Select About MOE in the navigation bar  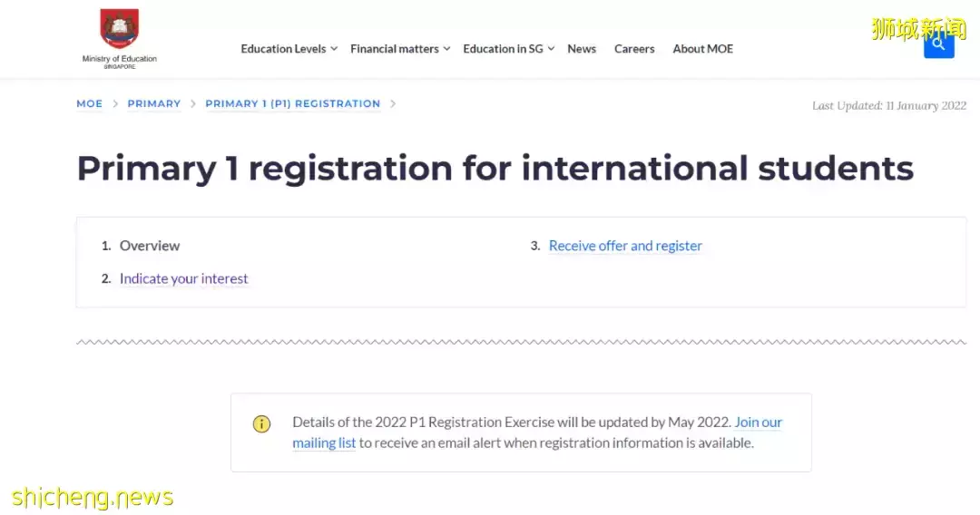click(x=702, y=49)
